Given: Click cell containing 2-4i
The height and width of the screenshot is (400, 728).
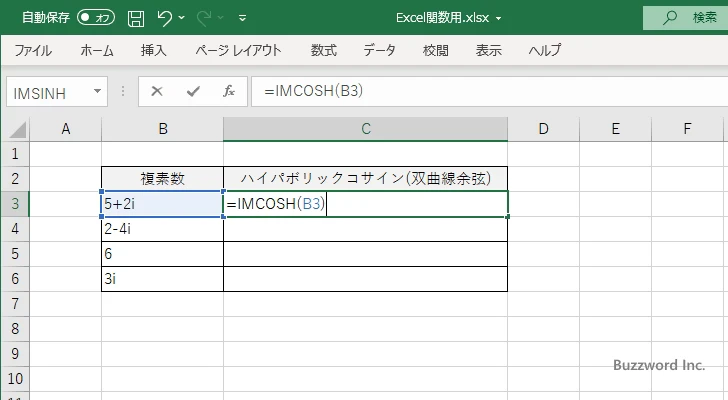Looking at the screenshot, I should click(162, 229).
